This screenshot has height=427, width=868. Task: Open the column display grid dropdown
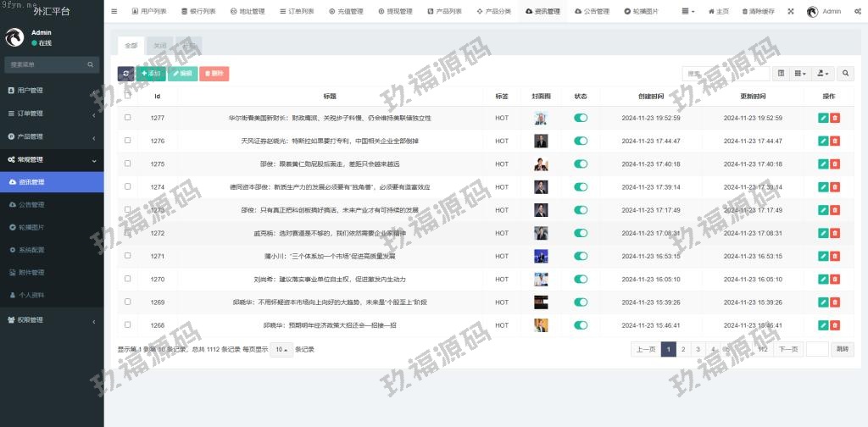[x=800, y=74]
